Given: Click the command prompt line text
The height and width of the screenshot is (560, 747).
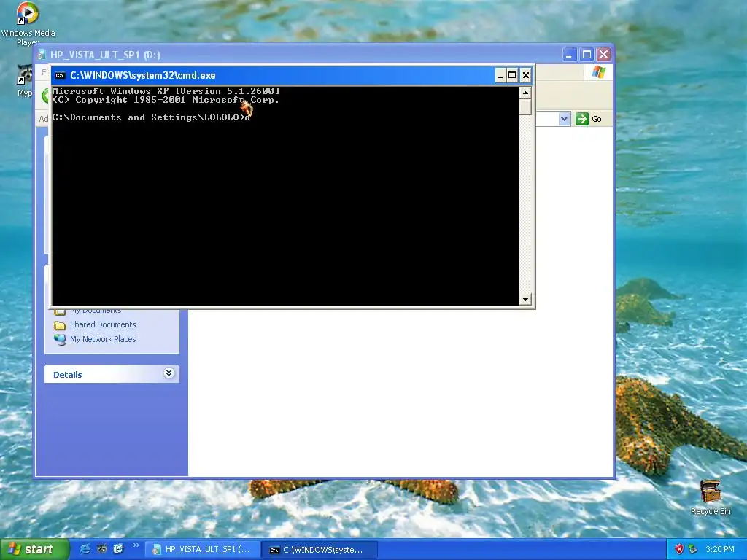Looking at the screenshot, I should click(x=151, y=117).
